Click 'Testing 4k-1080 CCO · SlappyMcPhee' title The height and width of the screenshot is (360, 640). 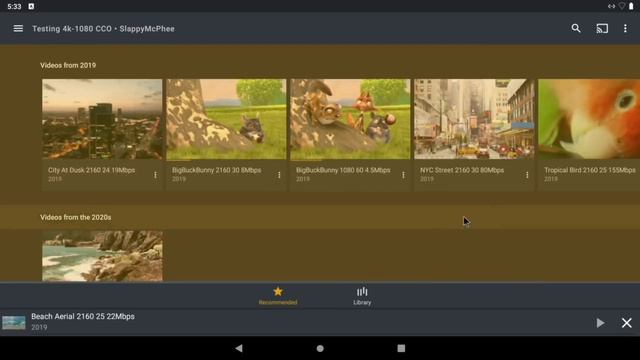pyautogui.click(x=103, y=29)
